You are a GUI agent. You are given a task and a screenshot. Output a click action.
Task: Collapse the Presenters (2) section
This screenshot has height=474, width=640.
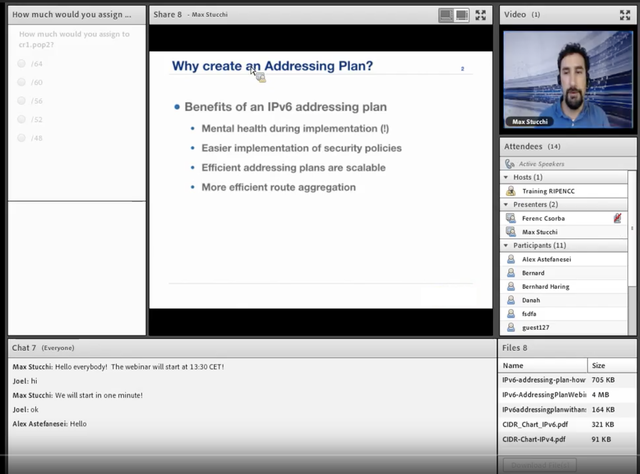[x=506, y=204]
